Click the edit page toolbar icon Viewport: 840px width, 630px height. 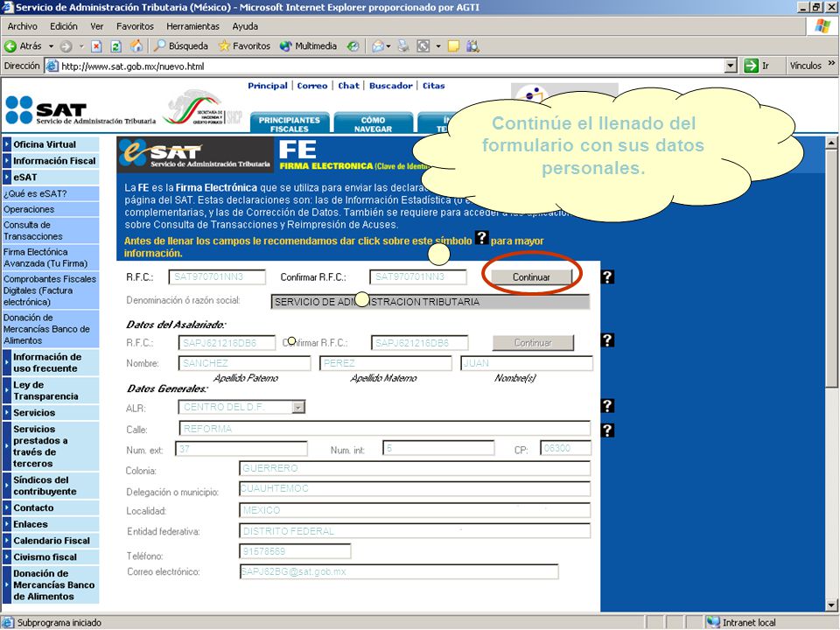click(x=423, y=46)
